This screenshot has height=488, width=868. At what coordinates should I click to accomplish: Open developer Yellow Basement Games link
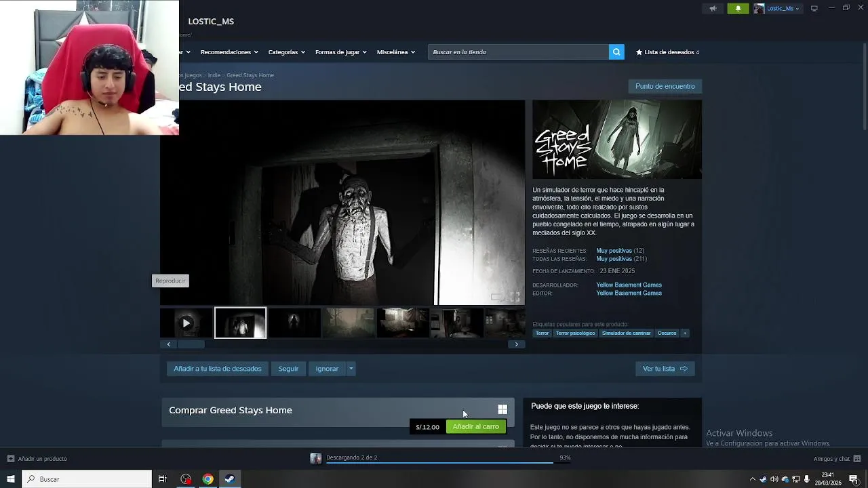pos(629,285)
